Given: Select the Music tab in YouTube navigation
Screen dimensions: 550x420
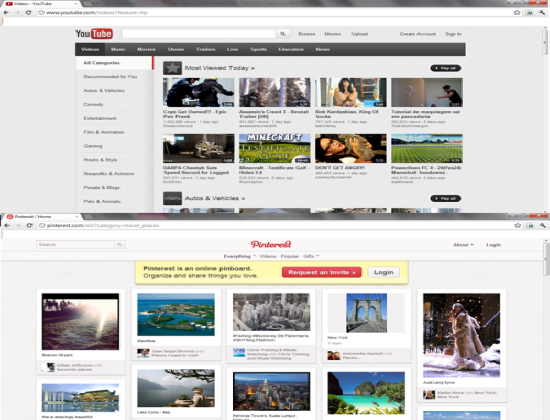Looking at the screenshot, I should pos(118,49).
